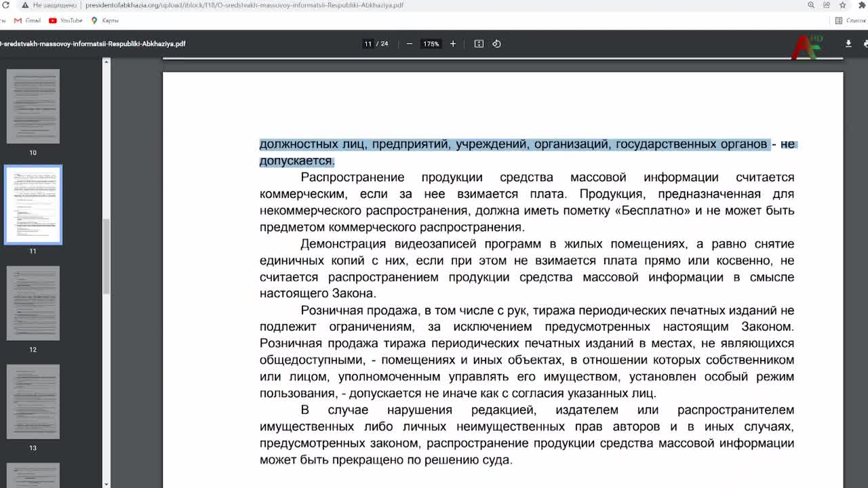Open the Карты bookmark

coord(105,20)
